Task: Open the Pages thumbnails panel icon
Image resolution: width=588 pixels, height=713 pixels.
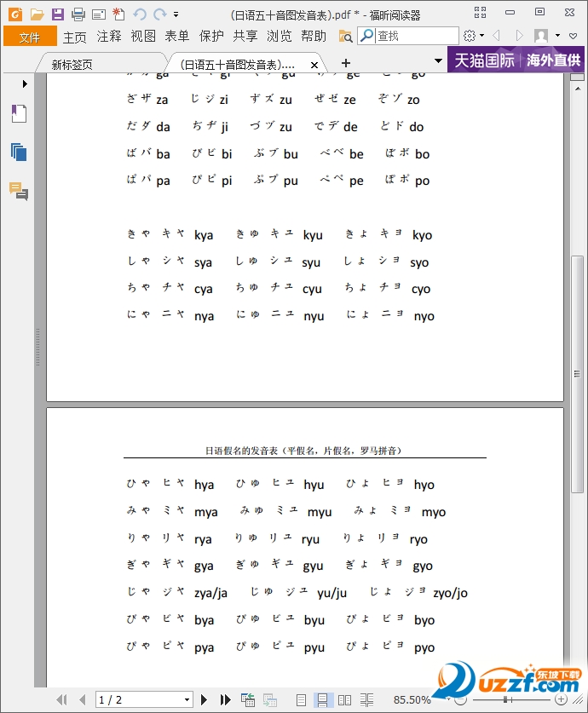Action: coord(19,152)
